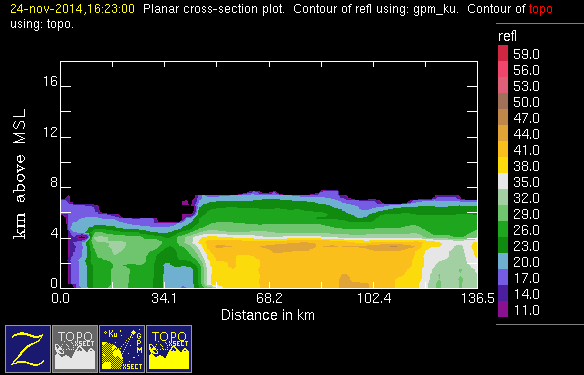Screen dimensions: 584x375
Task: Click the 'Distance in km' axis label
Action: pyautogui.click(x=268, y=315)
